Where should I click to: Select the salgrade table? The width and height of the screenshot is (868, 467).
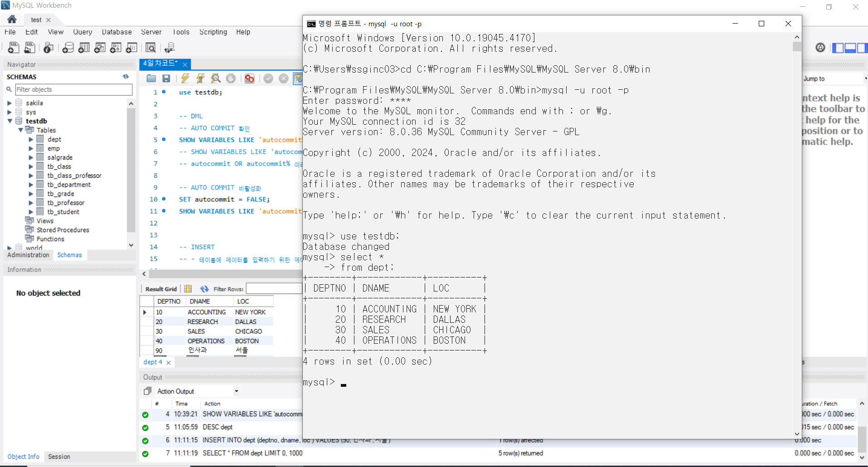tap(60, 157)
